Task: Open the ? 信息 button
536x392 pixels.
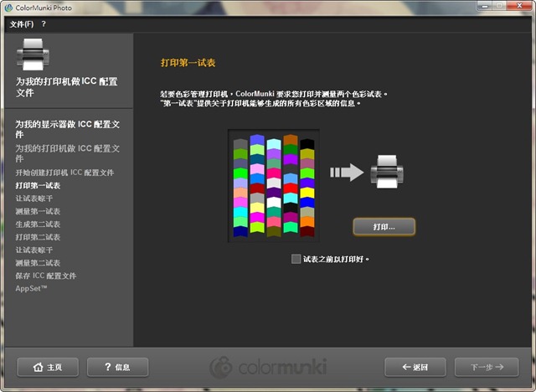Action: (x=117, y=367)
